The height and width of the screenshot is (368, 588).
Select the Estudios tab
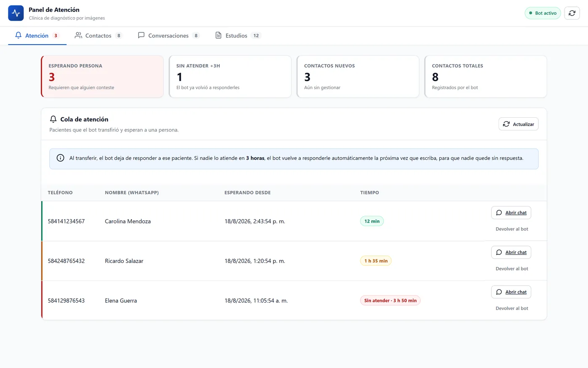tap(238, 36)
